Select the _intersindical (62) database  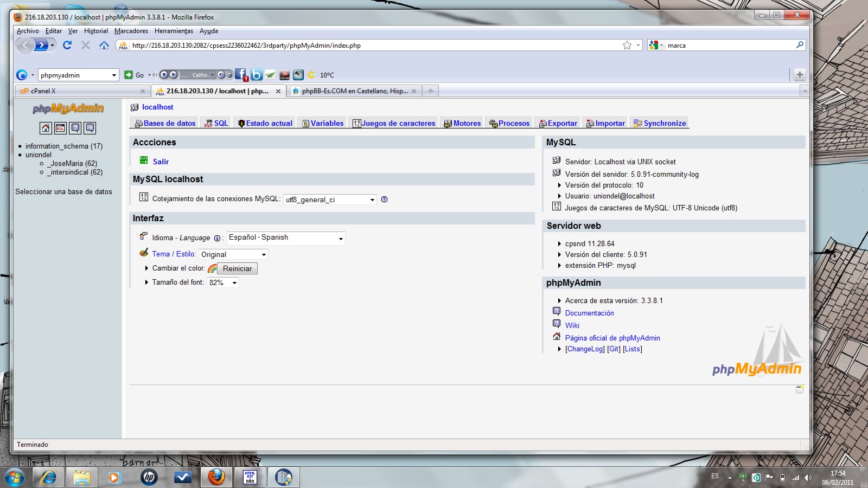click(x=75, y=172)
